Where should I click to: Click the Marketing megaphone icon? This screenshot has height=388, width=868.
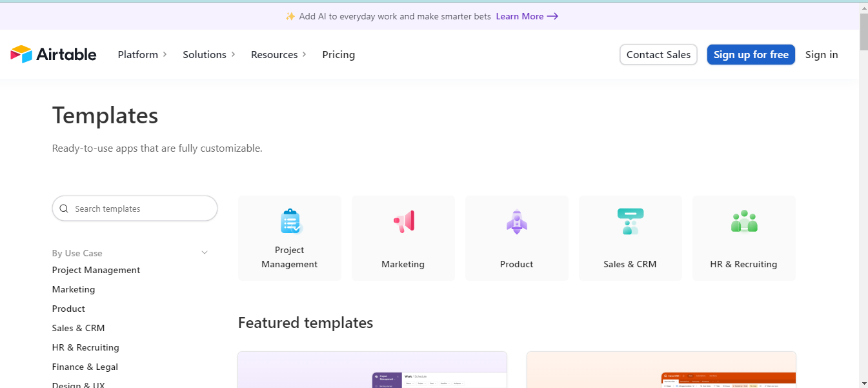pyautogui.click(x=403, y=221)
